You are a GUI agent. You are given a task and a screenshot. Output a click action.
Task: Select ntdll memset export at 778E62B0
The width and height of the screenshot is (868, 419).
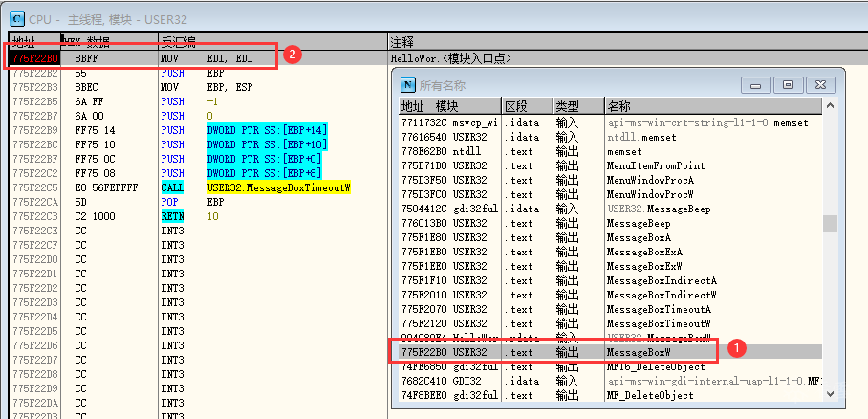coord(611,152)
